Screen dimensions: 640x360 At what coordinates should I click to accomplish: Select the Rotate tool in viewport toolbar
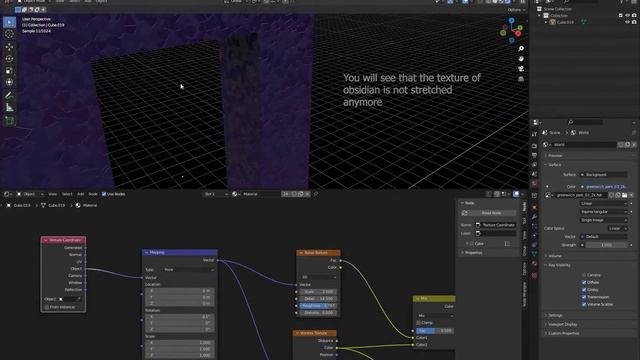(x=9, y=59)
